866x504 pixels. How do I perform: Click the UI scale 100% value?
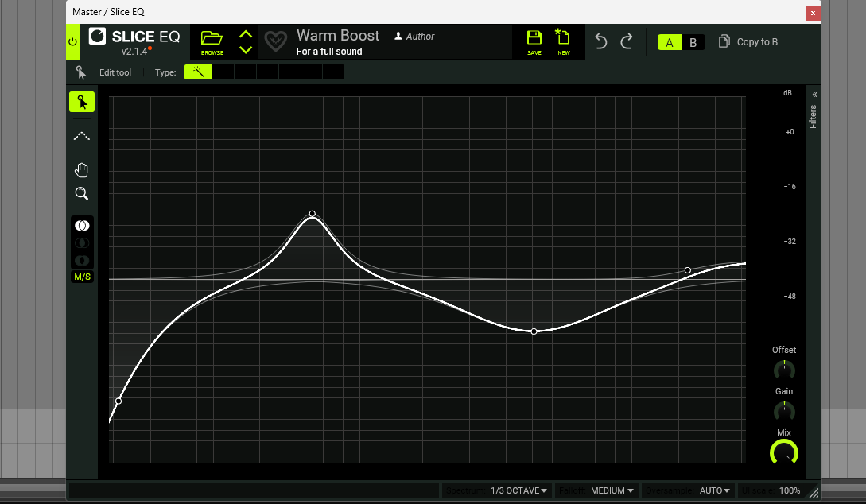click(789, 490)
